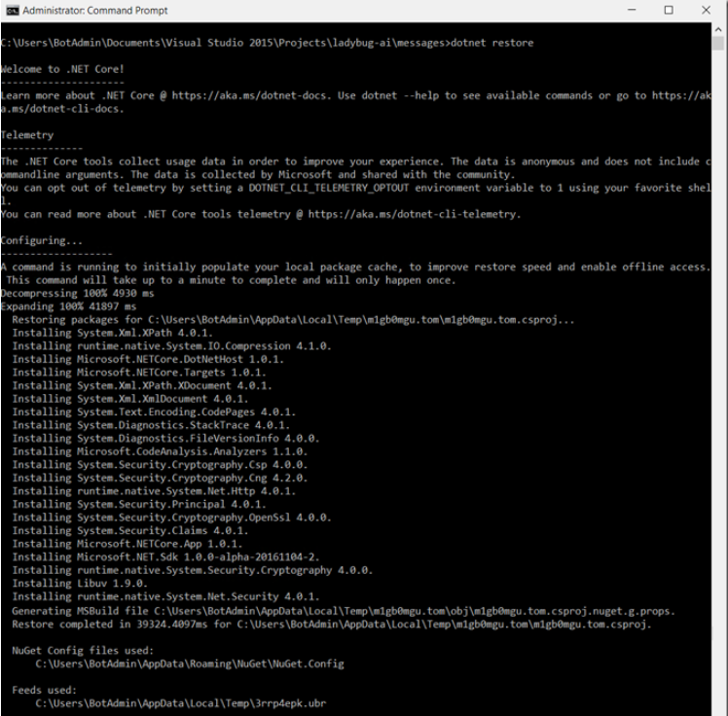
Task: Click 'Installing System.Xml.XmlDocument 4.0.1.' line
Action: pyautogui.click(x=130, y=399)
